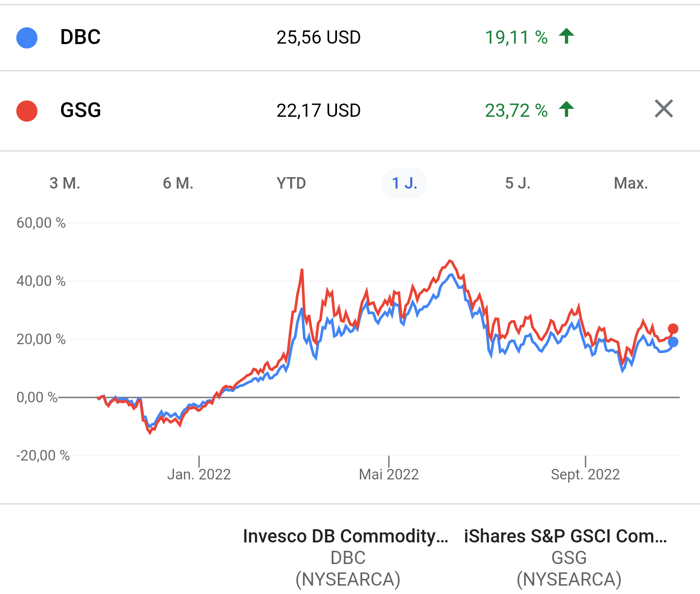The height and width of the screenshot is (594, 700).
Task: Switch chart to Max. range
Action: [631, 183]
